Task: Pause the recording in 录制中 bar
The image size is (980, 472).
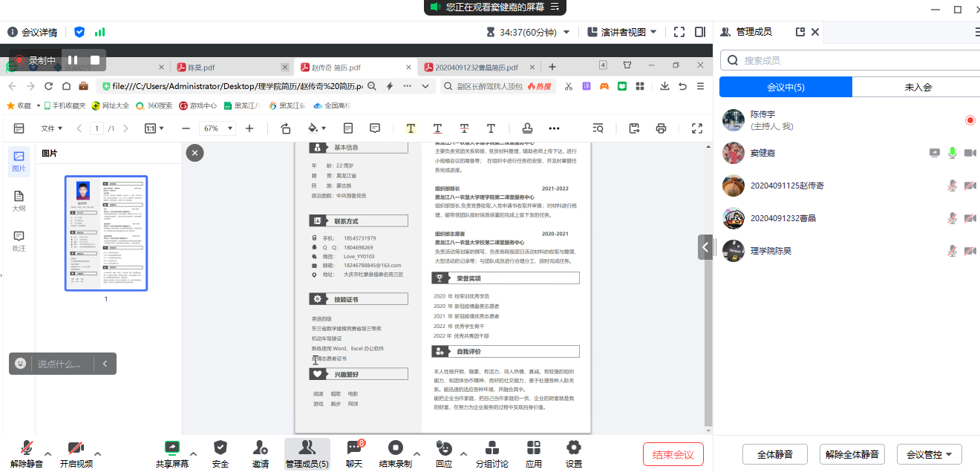Action: click(73, 60)
